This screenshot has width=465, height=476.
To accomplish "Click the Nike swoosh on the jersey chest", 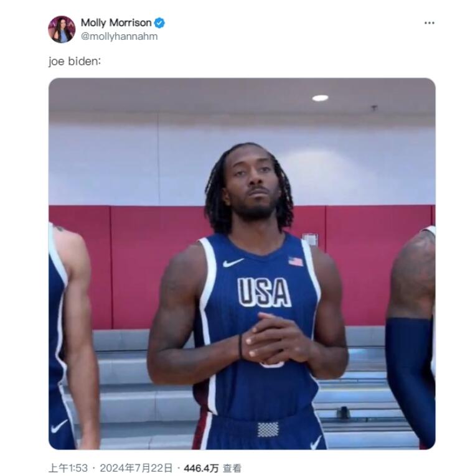I will (233, 263).
